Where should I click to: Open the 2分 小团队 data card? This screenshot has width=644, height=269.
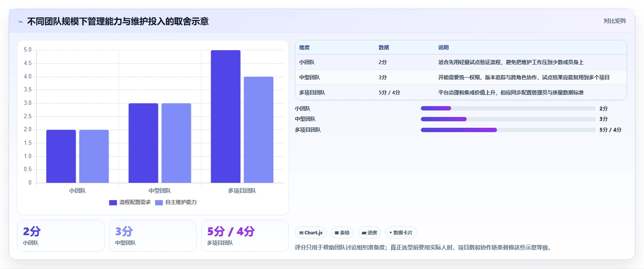pos(61,236)
